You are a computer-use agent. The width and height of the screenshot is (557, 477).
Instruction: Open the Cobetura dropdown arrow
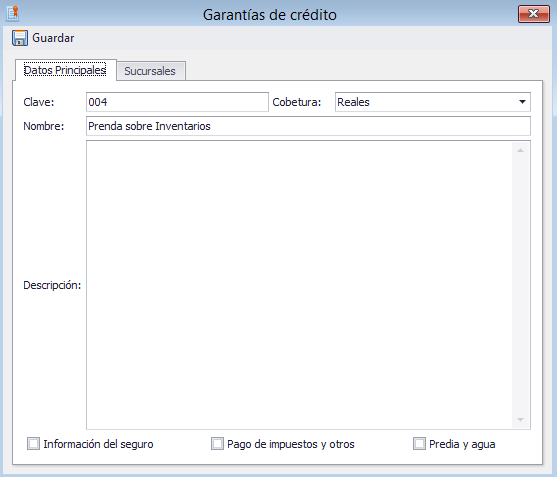point(522,102)
